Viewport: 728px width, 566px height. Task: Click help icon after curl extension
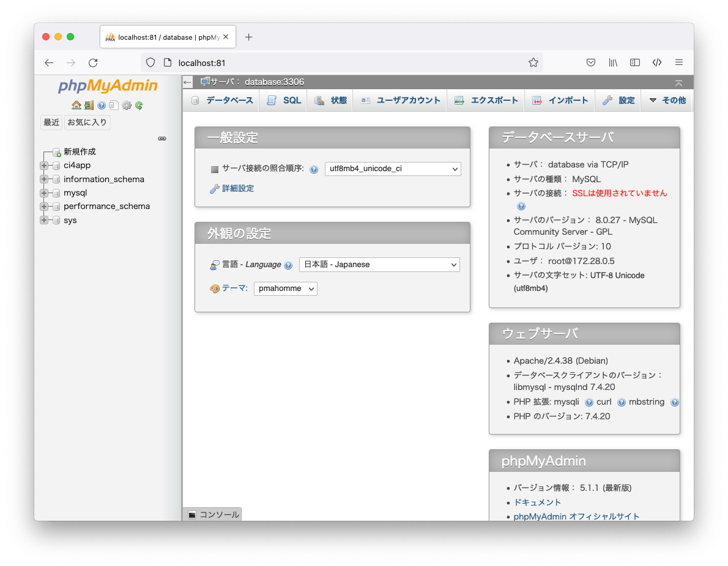point(621,402)
